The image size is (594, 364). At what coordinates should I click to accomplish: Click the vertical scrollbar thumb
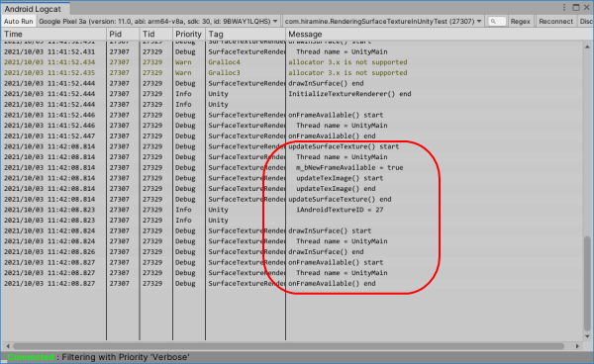pos(587,283)
